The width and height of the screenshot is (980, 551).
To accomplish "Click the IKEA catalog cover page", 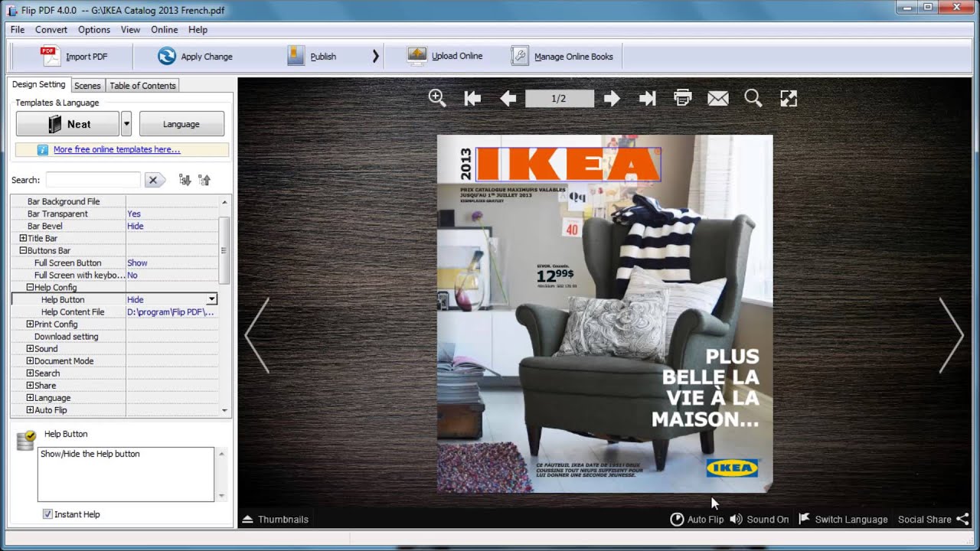I will (x=605, y=314).
